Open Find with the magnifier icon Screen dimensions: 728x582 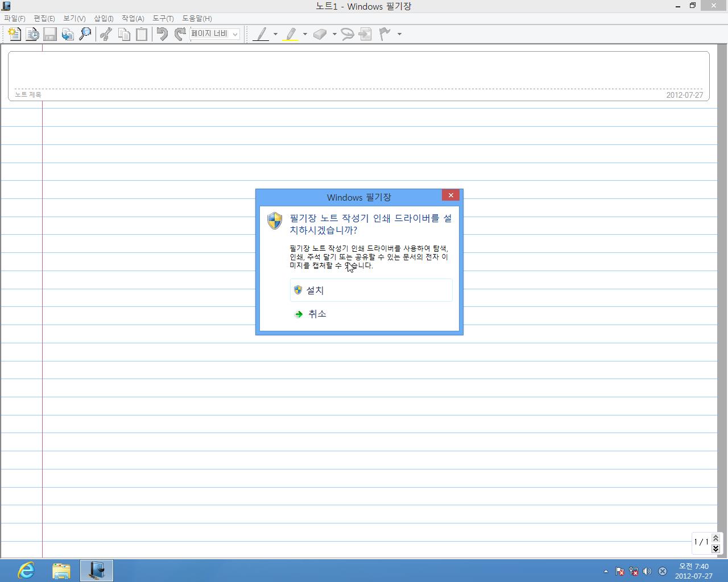tap(85, 34)
